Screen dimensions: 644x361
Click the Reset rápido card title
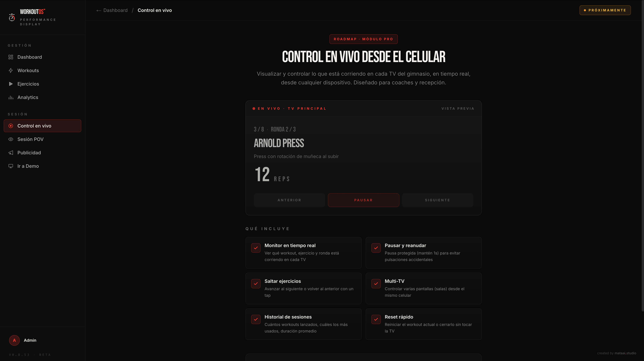coord(399,317)
